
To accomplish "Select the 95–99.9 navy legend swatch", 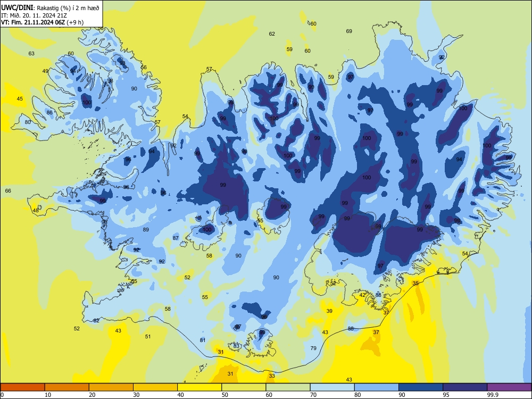I will 465,387.
